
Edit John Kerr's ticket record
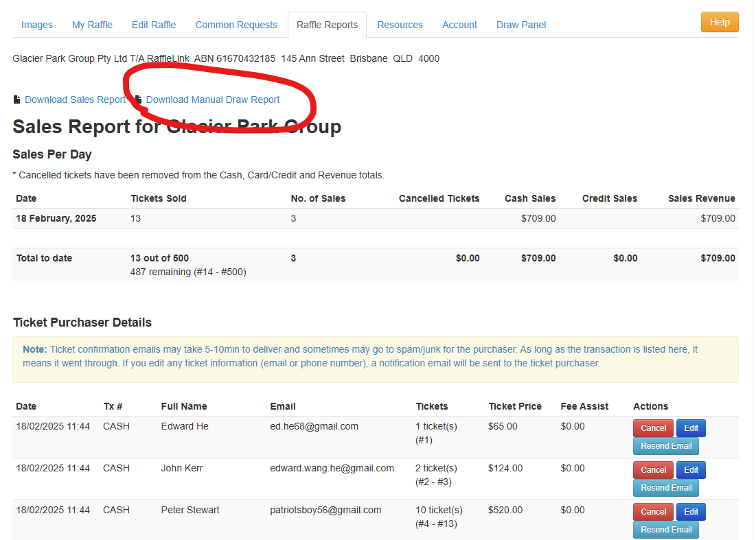point(691,470)
